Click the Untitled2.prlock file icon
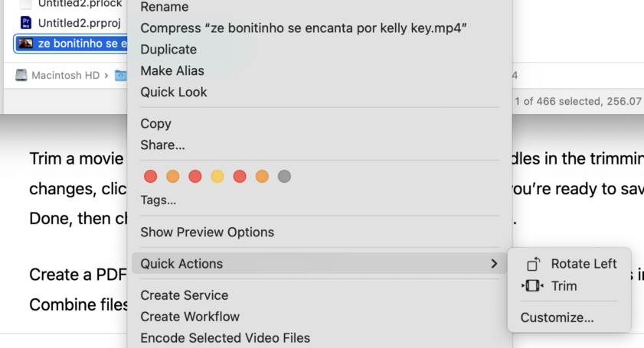This screenshot has width=644, height=348. pos(26,4)
